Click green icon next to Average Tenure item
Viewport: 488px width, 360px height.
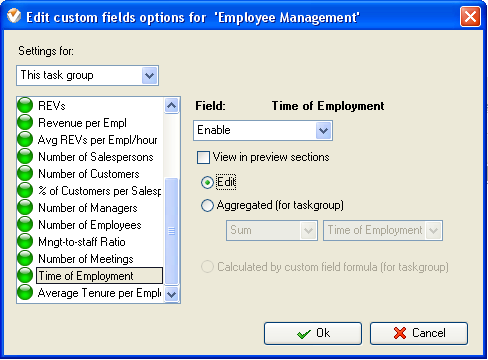coord(25,292)
